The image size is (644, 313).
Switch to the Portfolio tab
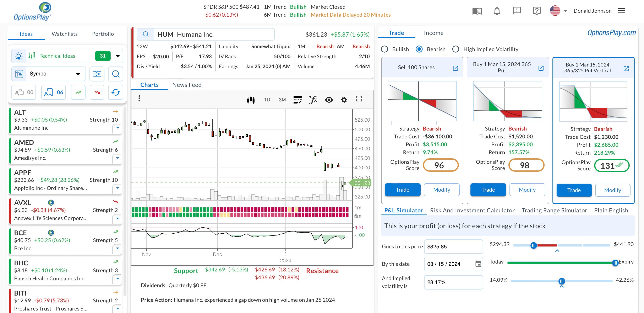click(x=103, y=34)
